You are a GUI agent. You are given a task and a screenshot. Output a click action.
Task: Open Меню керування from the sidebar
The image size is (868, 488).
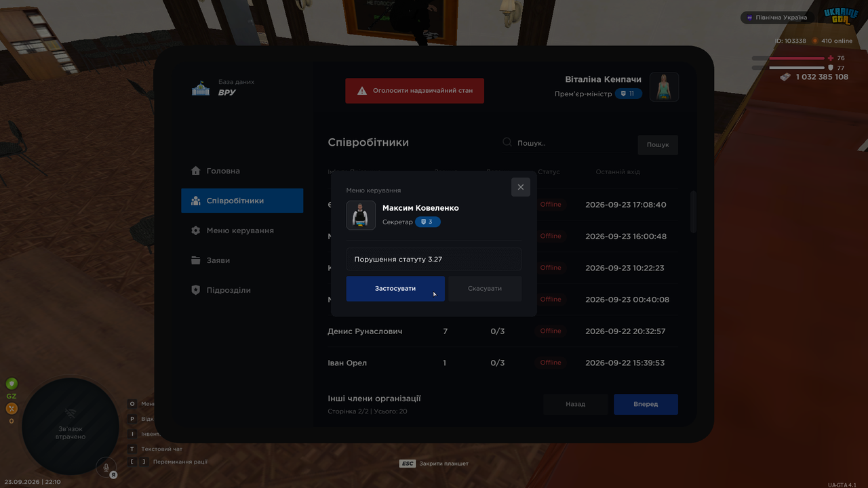[242, 230]
